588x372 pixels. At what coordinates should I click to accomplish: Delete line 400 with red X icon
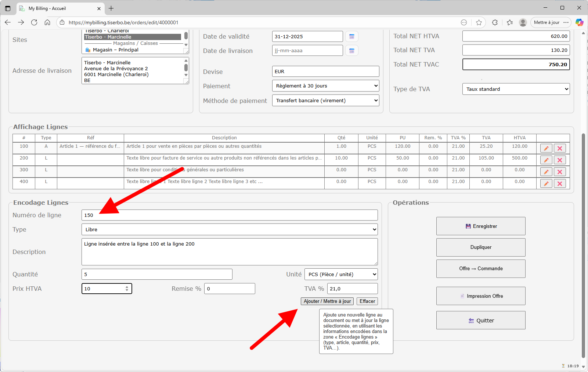coord(560,184)
